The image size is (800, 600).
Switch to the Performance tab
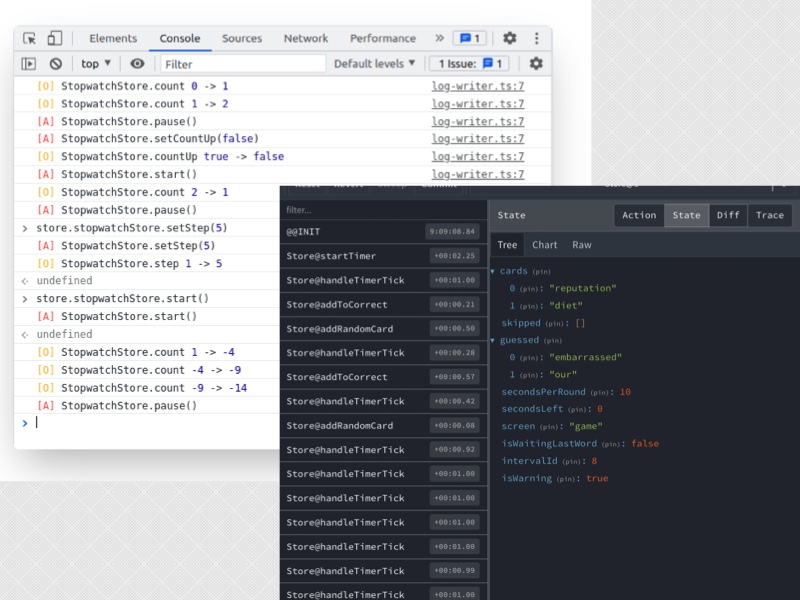383,38
